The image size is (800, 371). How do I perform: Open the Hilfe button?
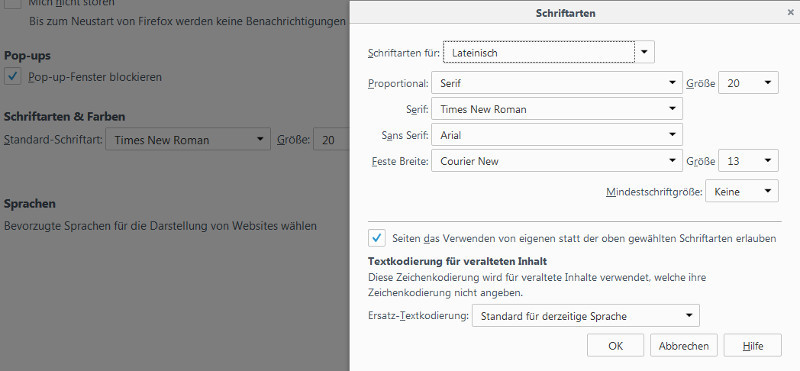point(753,345)
